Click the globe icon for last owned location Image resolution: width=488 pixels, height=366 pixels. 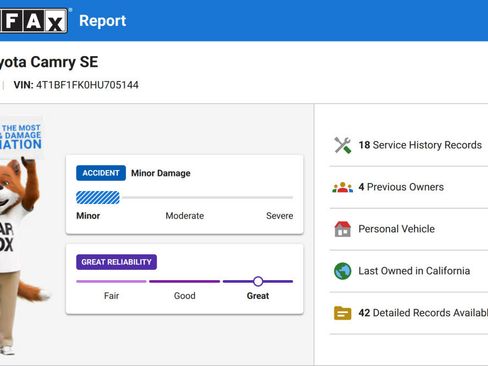342,271
